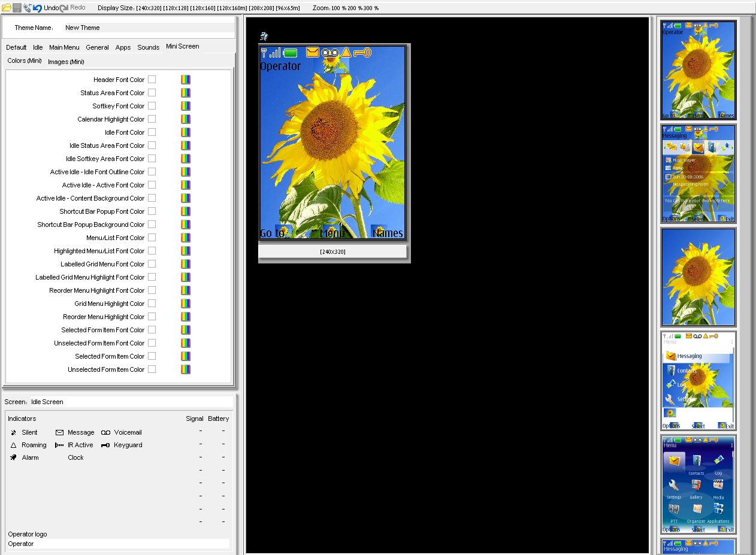This screenshot has height=555, width=756.
Task: Set zoom to 300 %
Action: 370,8
